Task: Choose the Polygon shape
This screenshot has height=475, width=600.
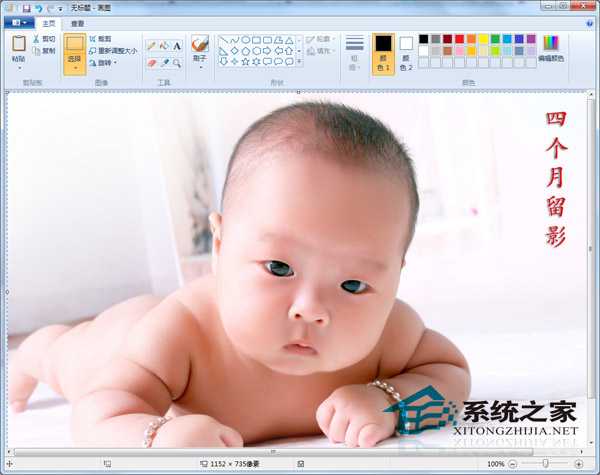Action: (279, 40)
